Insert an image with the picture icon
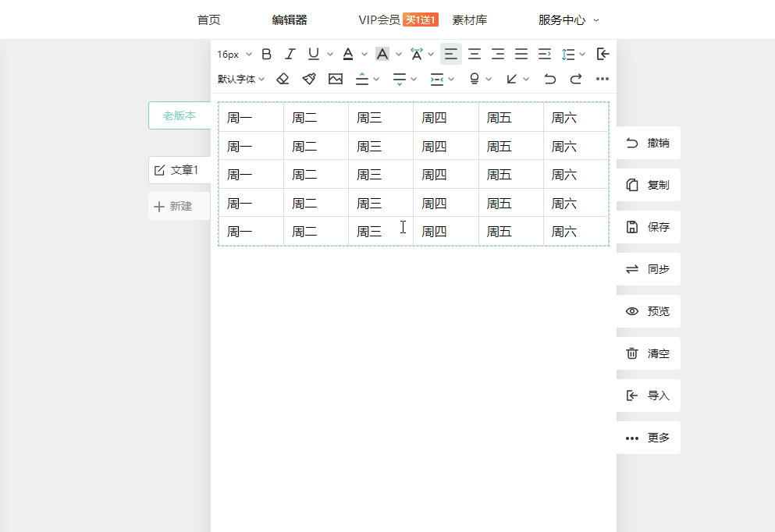The image size is (775, 532). [336, 79]
